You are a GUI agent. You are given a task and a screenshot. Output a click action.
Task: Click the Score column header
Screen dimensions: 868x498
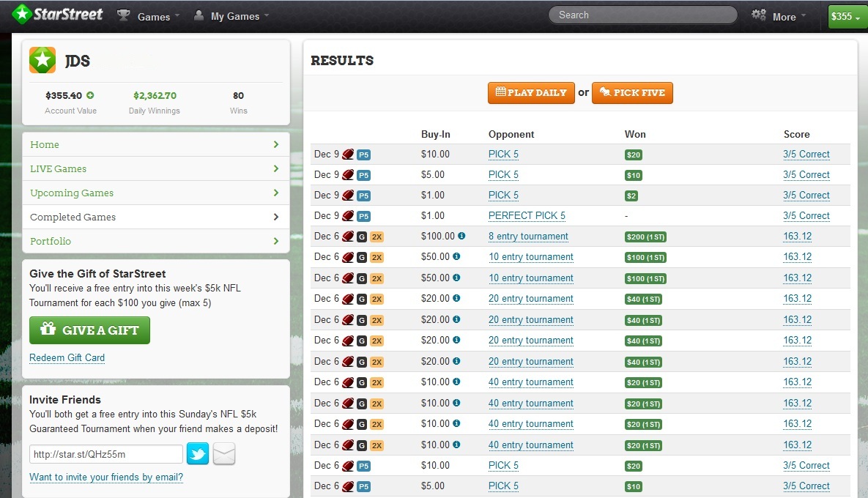[797, 134]
